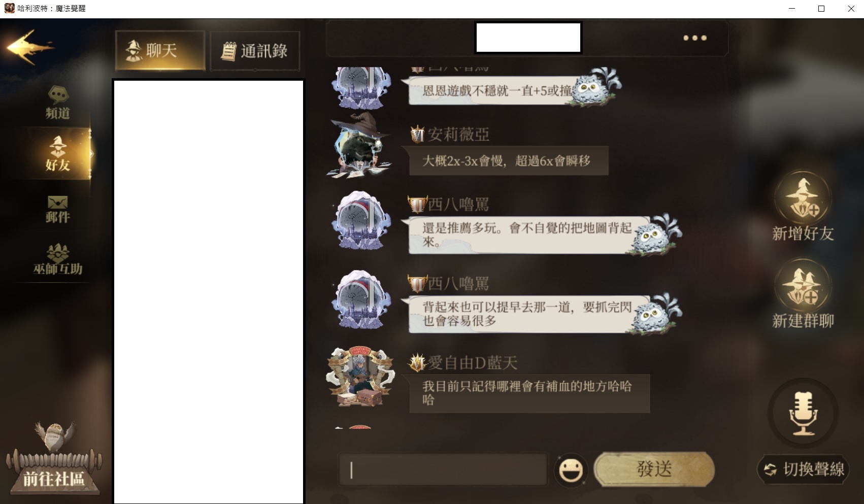Viewport: 864px width, 504px height.
Task: Click the 發送 send button
Action: (x=654, y=469)
